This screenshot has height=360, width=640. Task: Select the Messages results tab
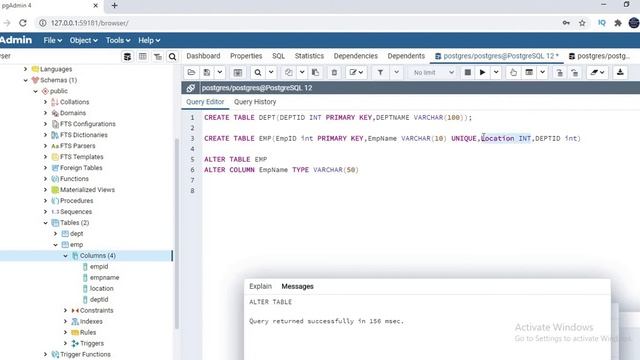pyautogui.click(x=298, y=287)
